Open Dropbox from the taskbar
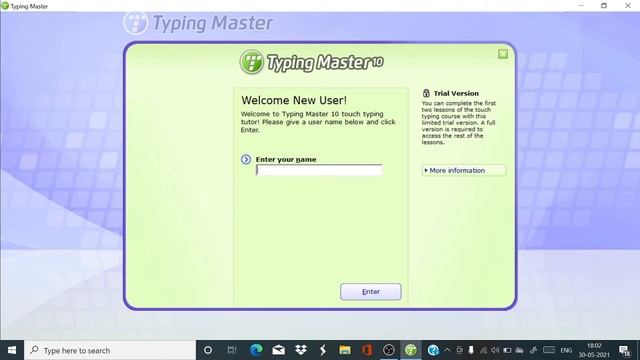The height and width of the screenshot is (360, 640). tap(301, 350)
